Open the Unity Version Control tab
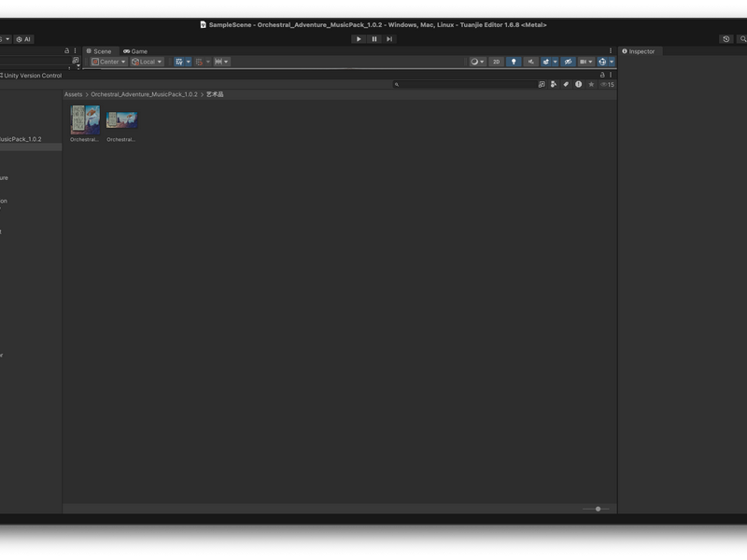Screen dimensions: 747x560 point(31,76)
